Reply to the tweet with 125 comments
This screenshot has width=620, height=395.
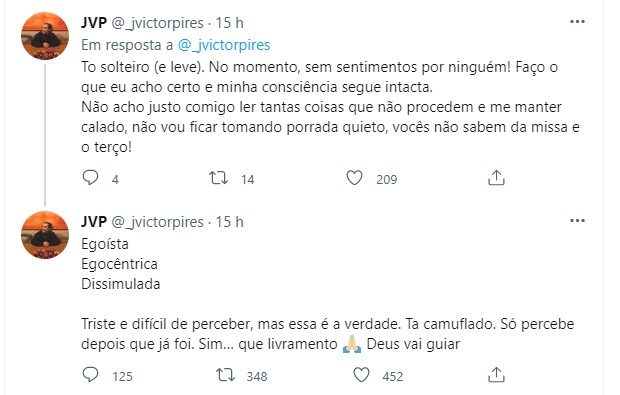tap(91, 374)
